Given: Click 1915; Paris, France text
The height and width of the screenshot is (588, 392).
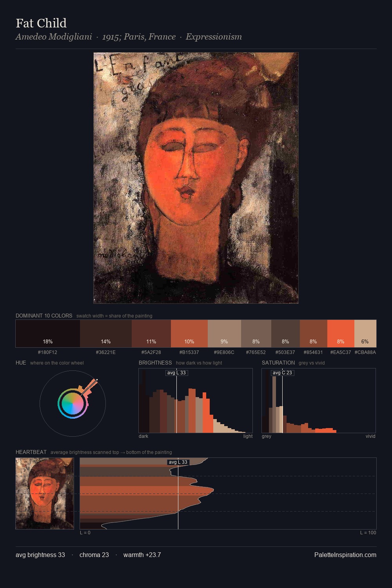Looking at the screenshot, I should tap(139, 37).
